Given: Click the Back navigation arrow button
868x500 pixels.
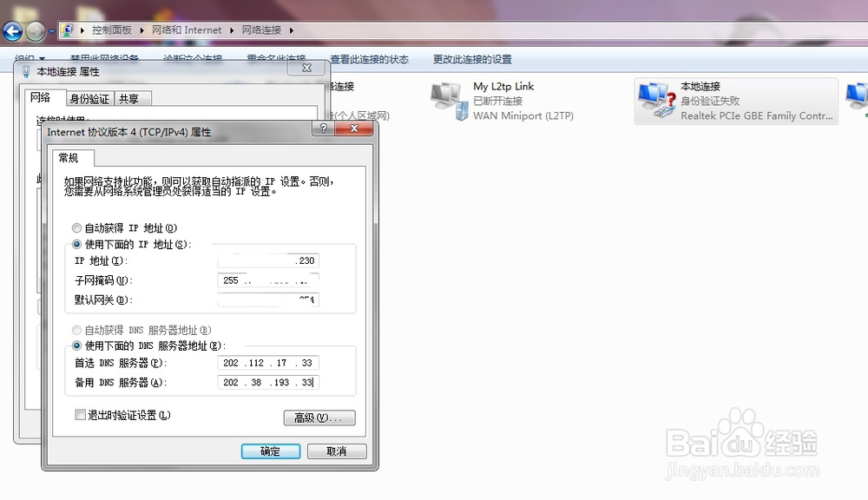Looking at the screenshot, I should coord(13,31).
